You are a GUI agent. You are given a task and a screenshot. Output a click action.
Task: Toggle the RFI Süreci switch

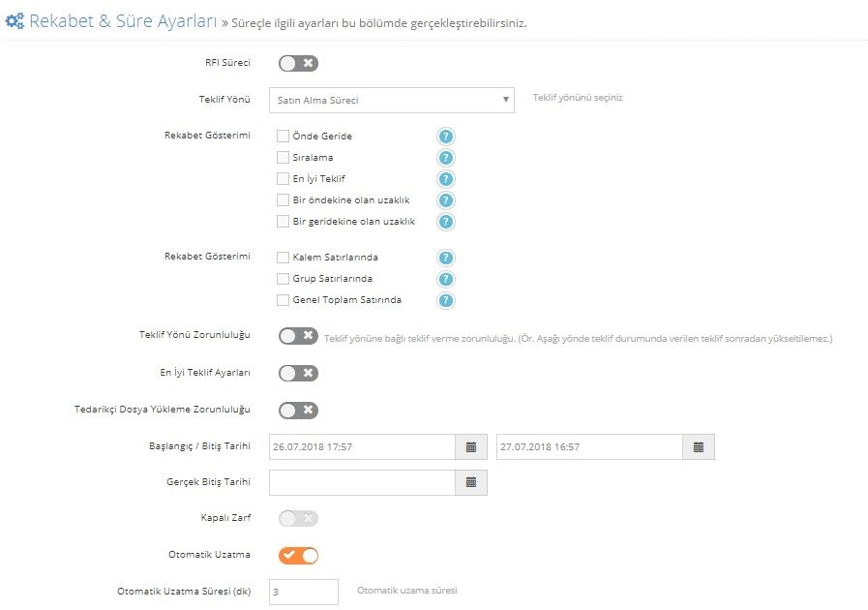pyautogui.click(x=298, y=63)
